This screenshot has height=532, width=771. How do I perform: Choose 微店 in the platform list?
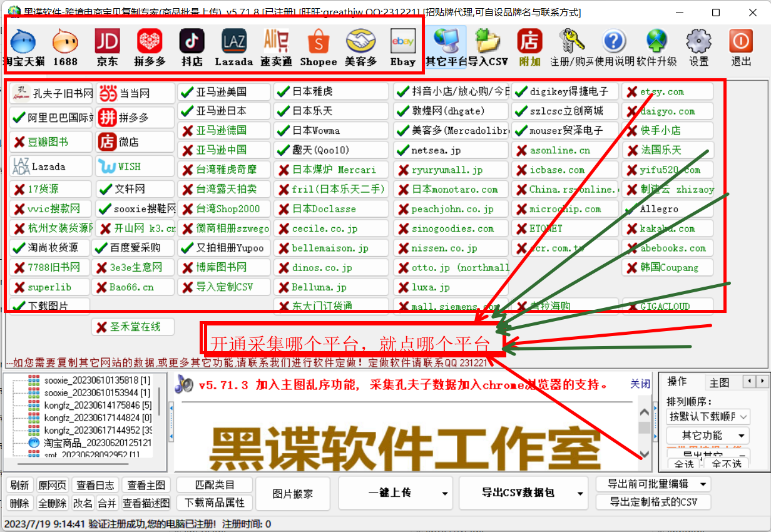[135, 142]
